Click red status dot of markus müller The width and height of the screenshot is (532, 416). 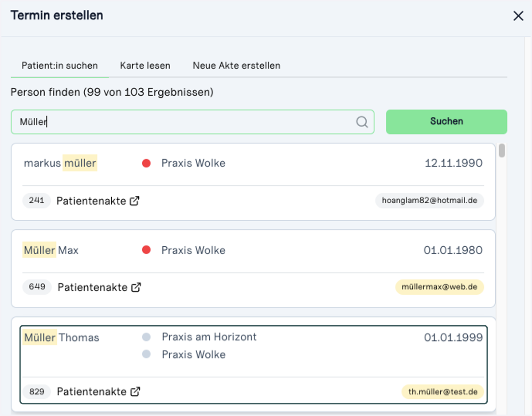(146, 163)
